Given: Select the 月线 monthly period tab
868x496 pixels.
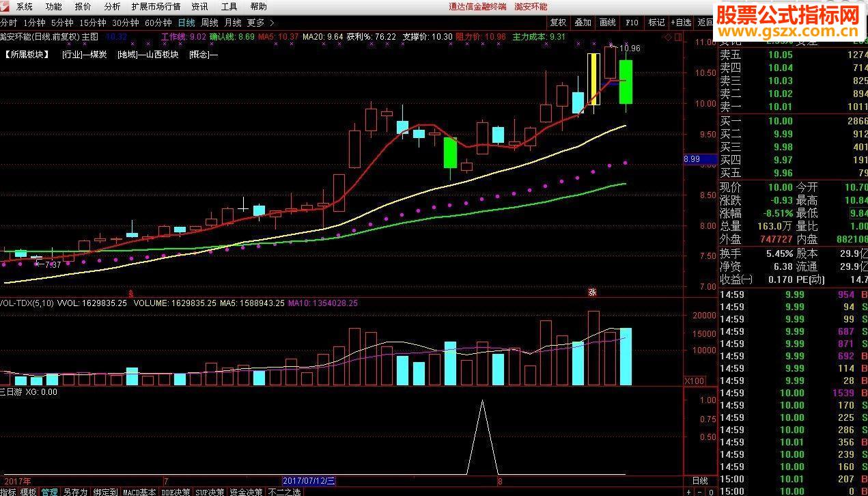Looking at the screenshot, I should click(x=232, y=23).
